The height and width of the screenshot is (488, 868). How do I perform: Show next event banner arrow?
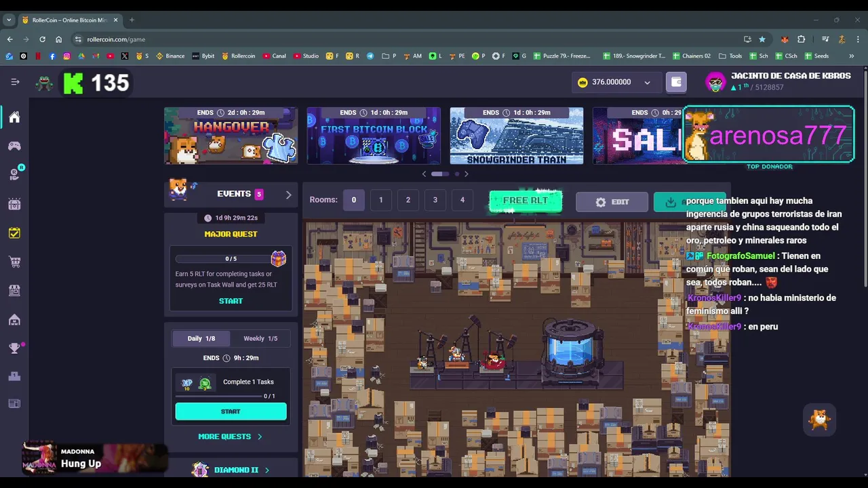(x=466, y=174)
